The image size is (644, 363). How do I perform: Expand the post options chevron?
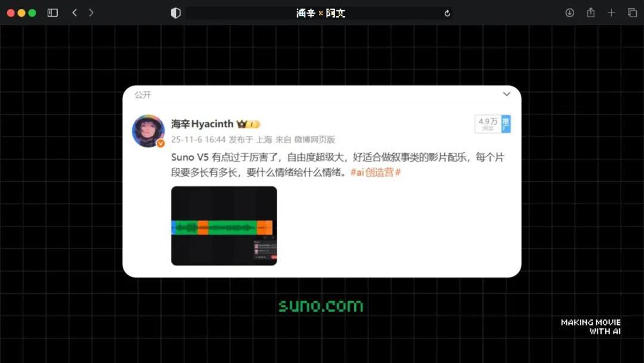(x=506, y=94)
